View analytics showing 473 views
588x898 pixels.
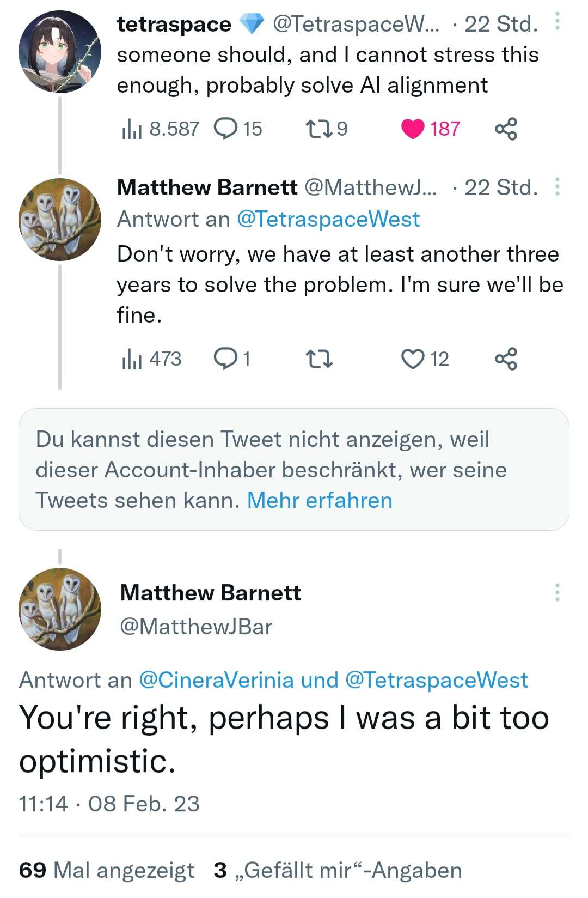pyautogui.click(x=151, y=359)
